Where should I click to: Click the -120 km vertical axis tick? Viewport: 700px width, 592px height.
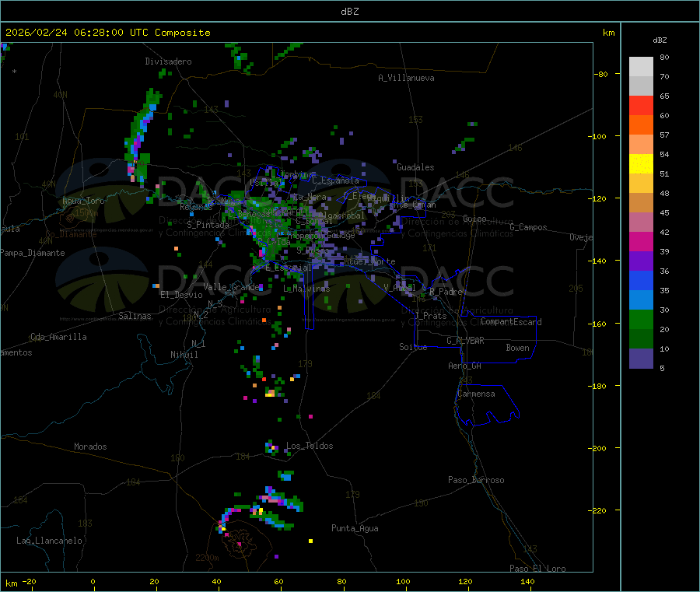coord(600,198)
